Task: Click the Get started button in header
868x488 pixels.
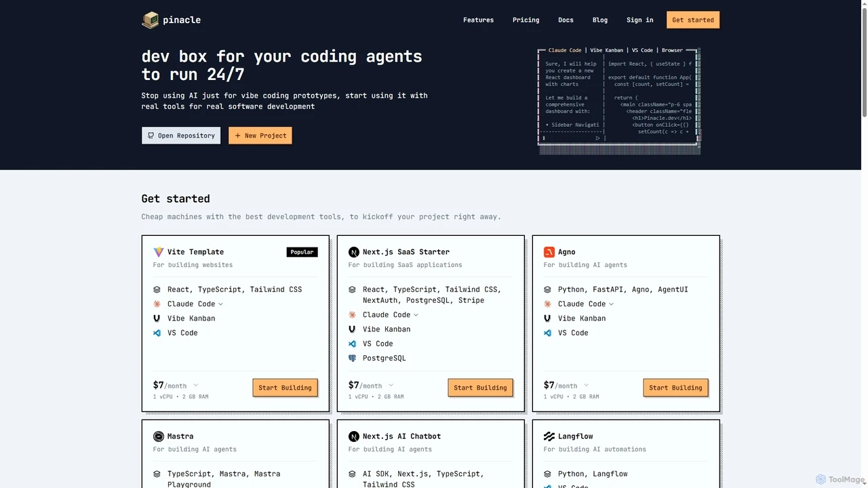Action: (x=693, y=20)
